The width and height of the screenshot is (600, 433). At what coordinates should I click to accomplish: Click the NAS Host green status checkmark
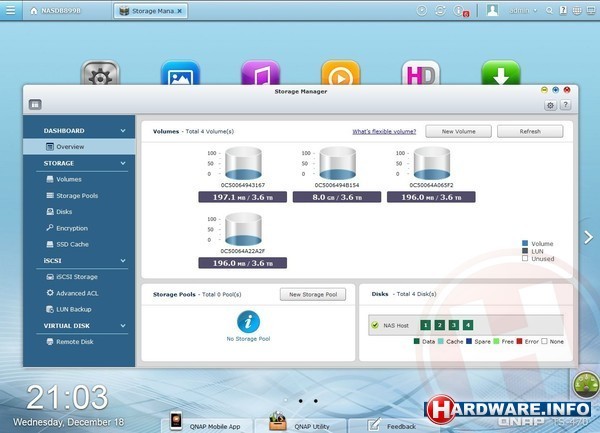click(375, 325)
